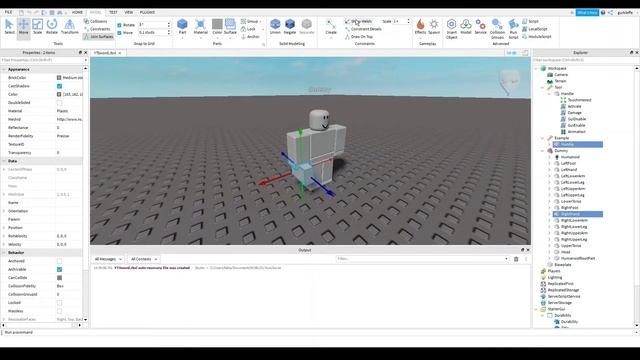
Task: Click the Color property swatch
Action: click(x=59, y=94)
